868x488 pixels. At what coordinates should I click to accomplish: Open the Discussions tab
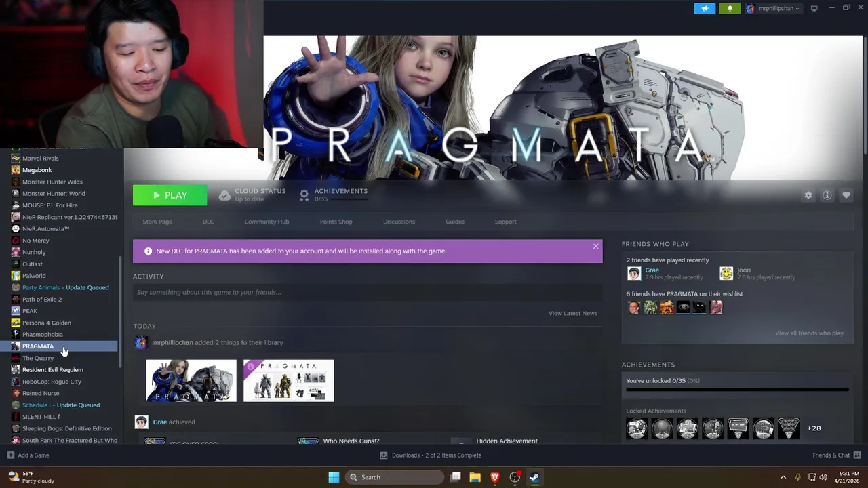pos(399,222)
